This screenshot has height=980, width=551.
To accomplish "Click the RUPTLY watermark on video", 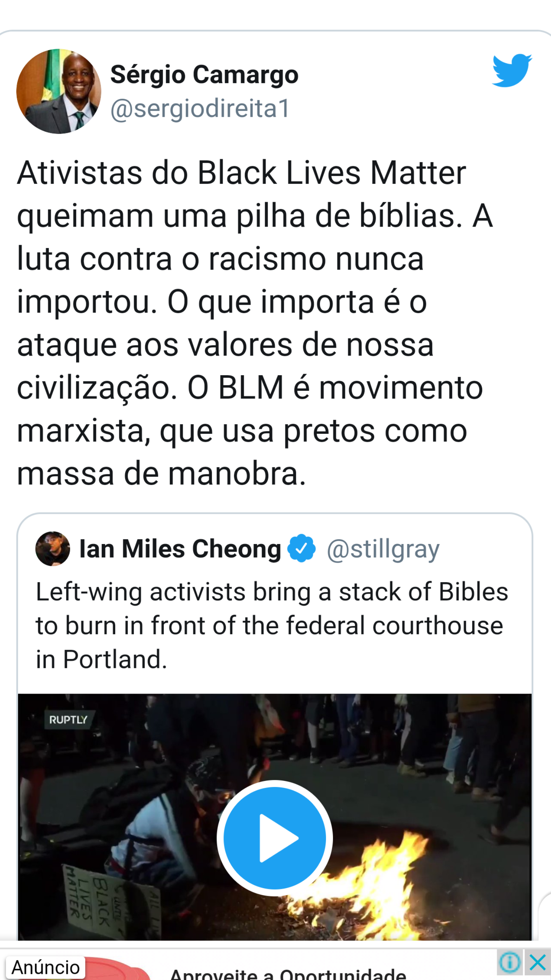I will (x=68, y=720).
